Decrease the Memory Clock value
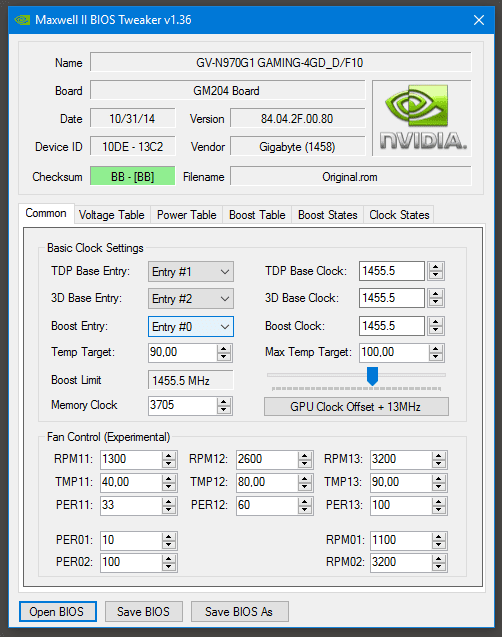The image size is (502, 637). coord(224,410)
